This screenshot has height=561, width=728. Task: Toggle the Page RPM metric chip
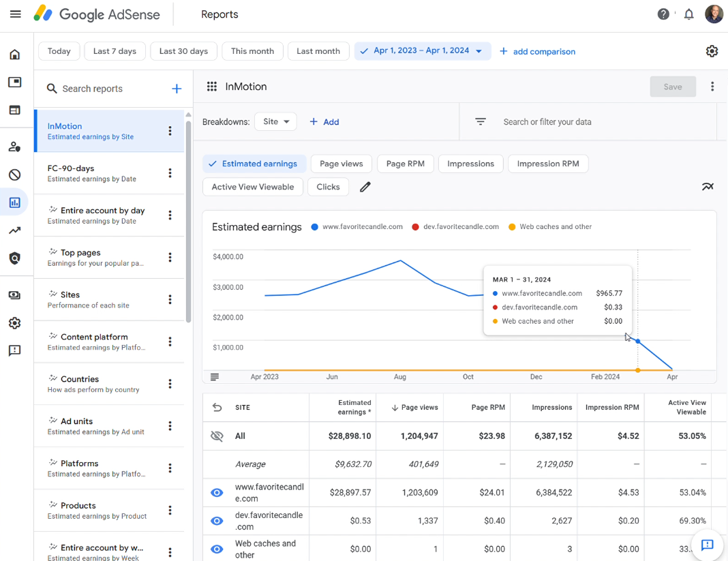406,164
